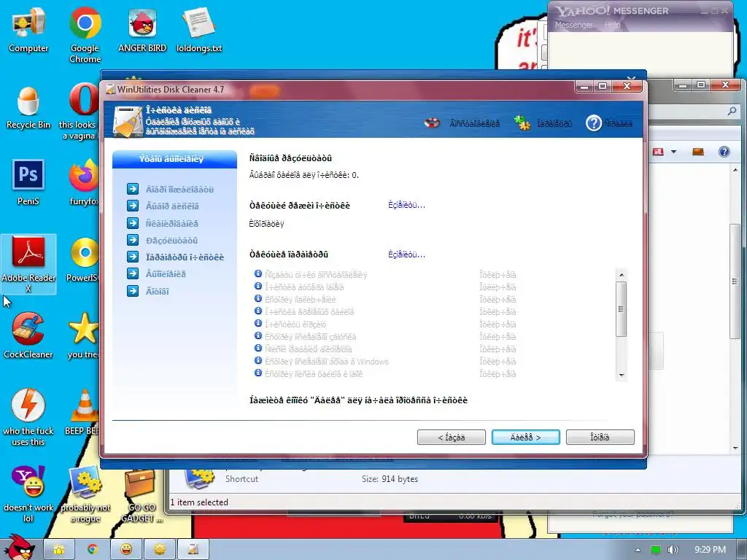Open the Photoshop Ps desktop icon
The width and height of the screenshot is (747, 560).
click(x=28, y=182)
